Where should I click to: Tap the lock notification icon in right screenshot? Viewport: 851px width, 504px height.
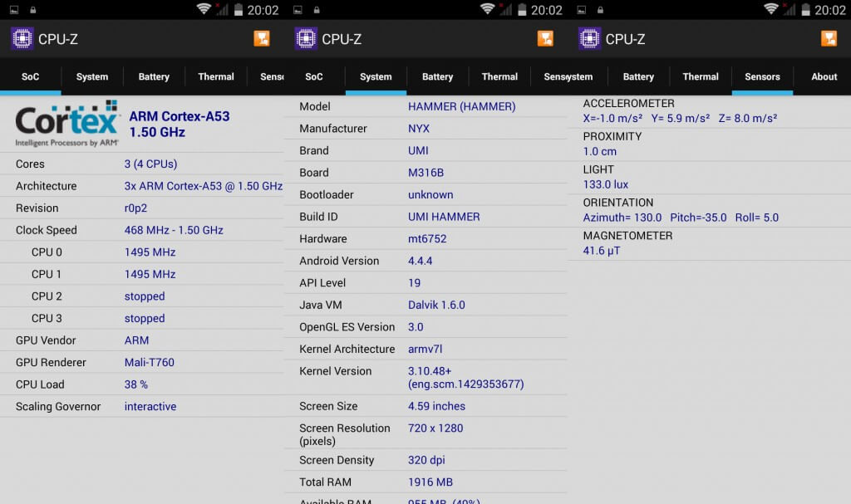pos(600,10)
